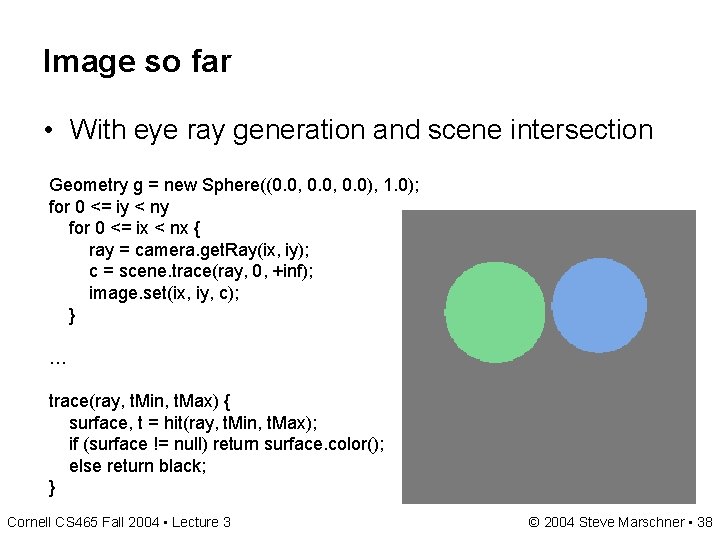This screenshot has width=720, height=540.
Task: Click the line "c = scene.trace(ray, 0, +inf);"
Action: tap(201, 271)
